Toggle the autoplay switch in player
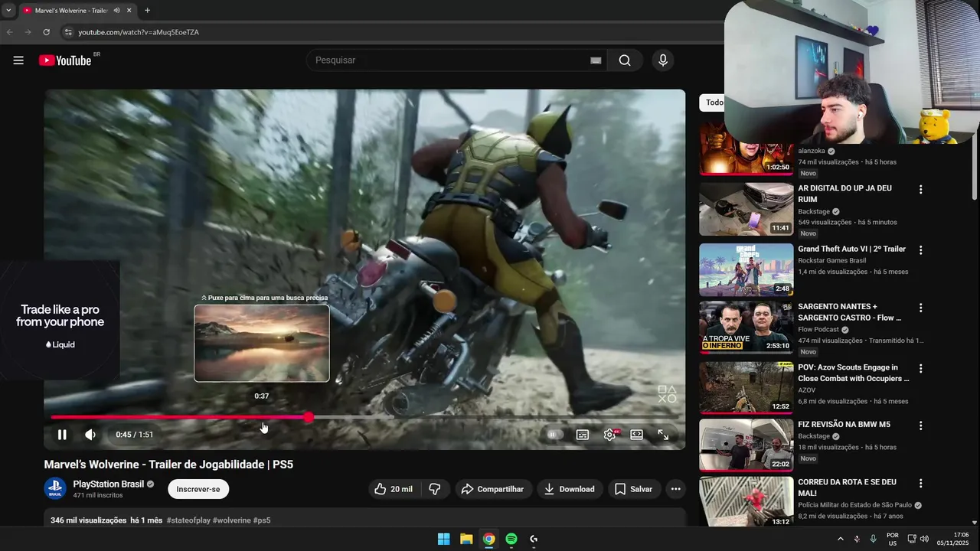This screenshot has height=551, width=980. click(x=555, y=435)
